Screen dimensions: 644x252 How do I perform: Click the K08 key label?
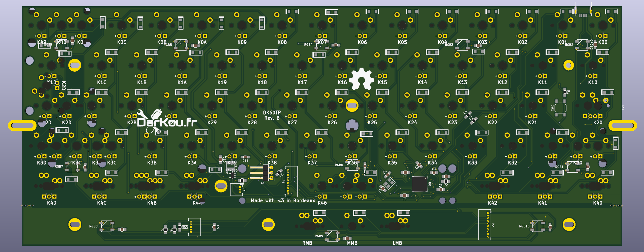pos(282,42)
